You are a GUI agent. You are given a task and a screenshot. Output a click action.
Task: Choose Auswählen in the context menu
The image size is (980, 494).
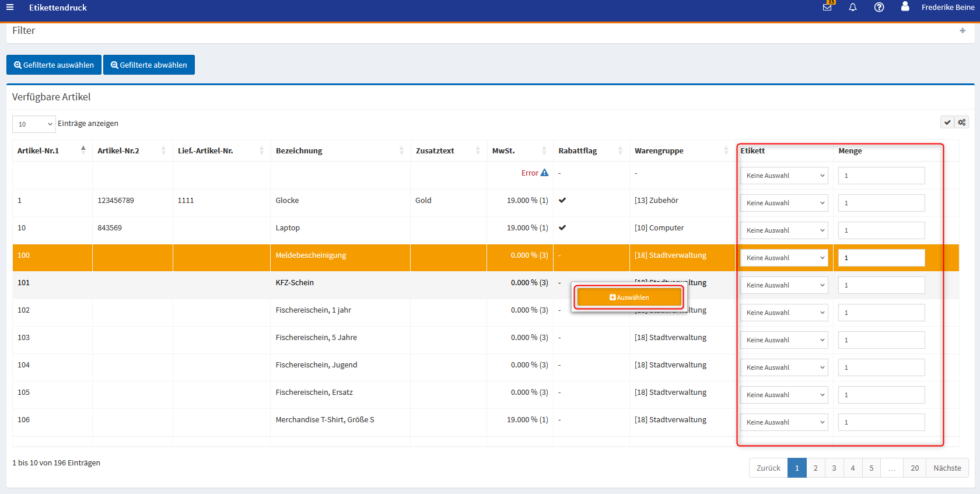click(629, 297)
